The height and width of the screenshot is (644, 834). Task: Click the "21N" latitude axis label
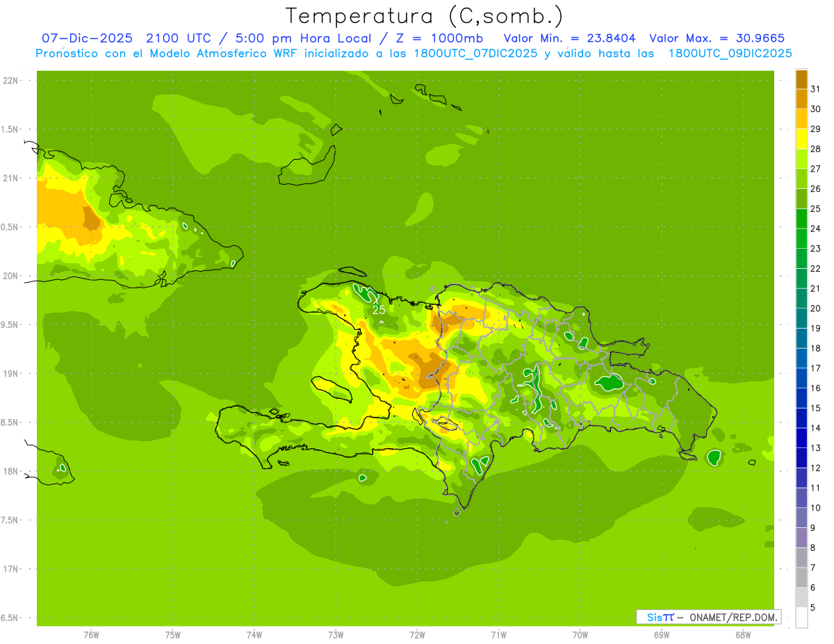point(11,178)
